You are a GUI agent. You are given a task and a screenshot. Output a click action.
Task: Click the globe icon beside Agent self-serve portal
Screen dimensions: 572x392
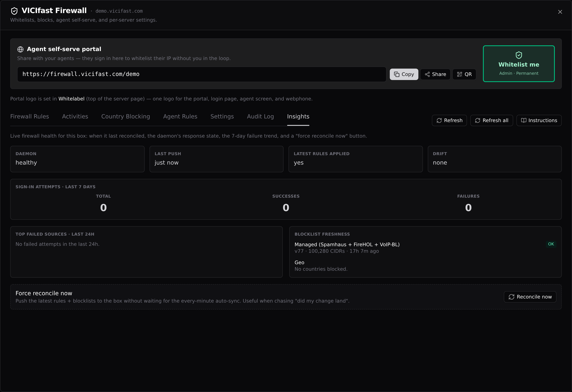[20, 49]
